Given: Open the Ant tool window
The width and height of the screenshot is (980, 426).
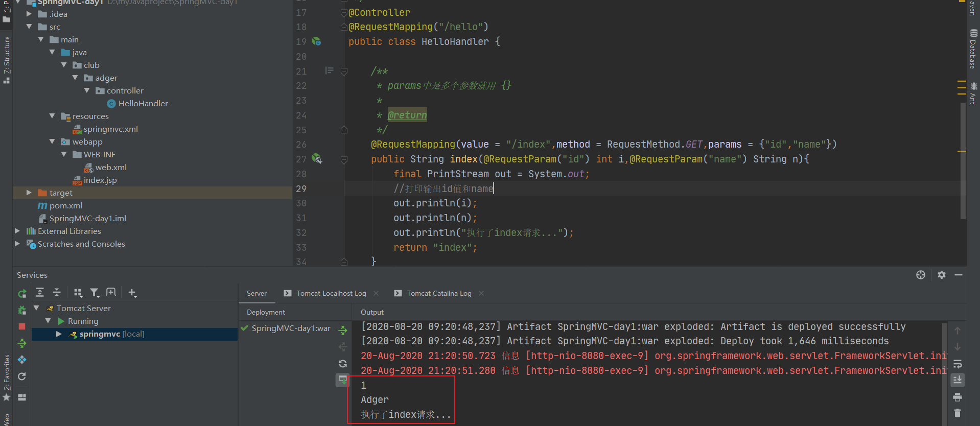Looking at the screenshot, I should 973,93.
